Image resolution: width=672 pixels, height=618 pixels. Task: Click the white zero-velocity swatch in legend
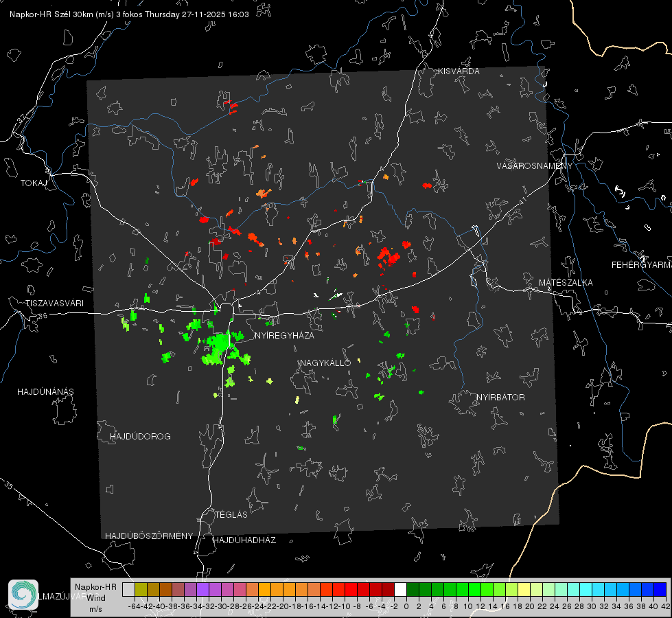click(400, 590)
